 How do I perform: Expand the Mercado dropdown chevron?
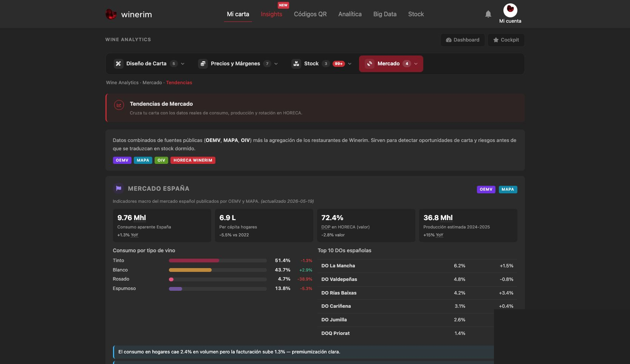pyautogui.click(x=416, y=64)
